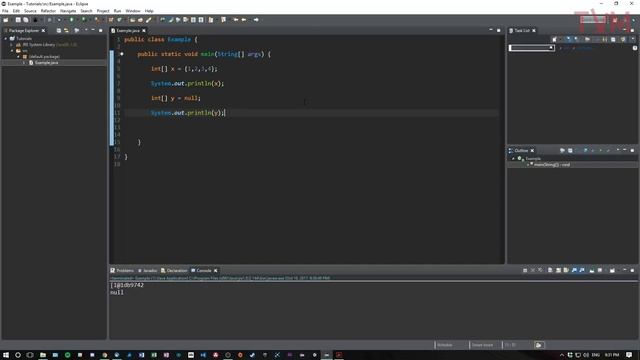
Task: Click the Windows Start button
Action: [x=6, y=355]
